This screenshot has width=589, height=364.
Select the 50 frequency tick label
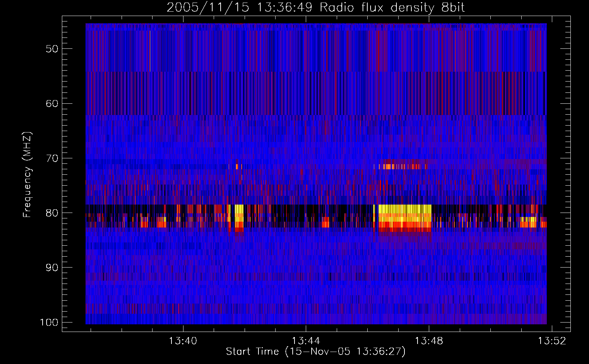[x=52, y=49]
